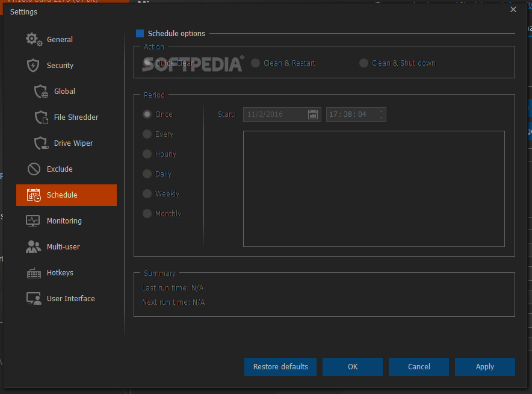Image resolution: width=532 pixels, height=394 pixels.
Task: Select the Quick Clean action
Action: click(x=147, y=63)
